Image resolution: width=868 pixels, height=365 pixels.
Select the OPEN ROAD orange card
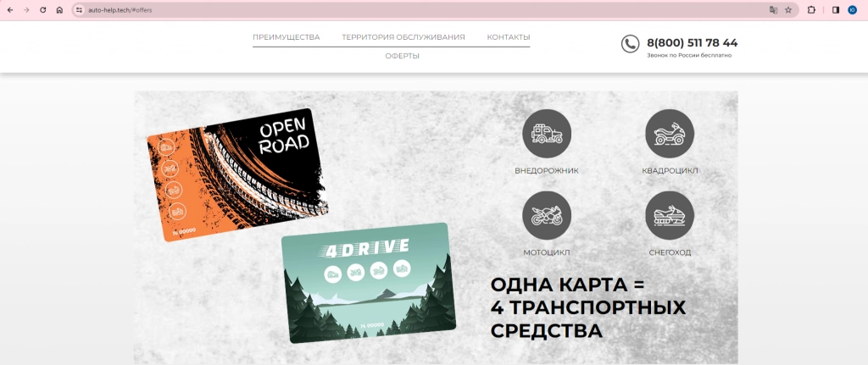click(x=237, y=174)
